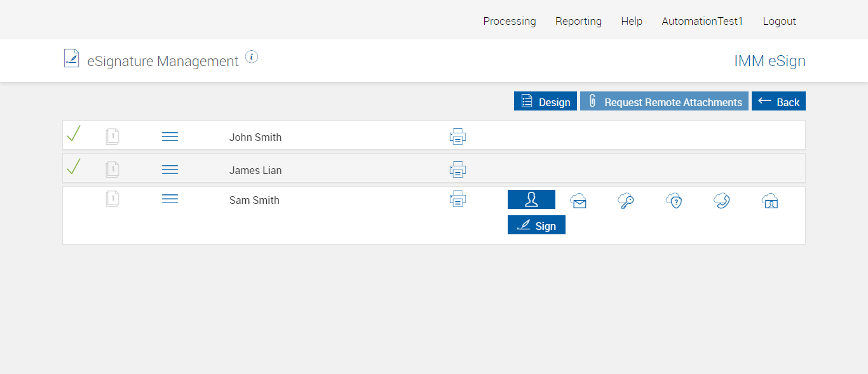Select the cloud ID photo signing option
Viewport: 868px width, 374px height.
tap(770, 201)
